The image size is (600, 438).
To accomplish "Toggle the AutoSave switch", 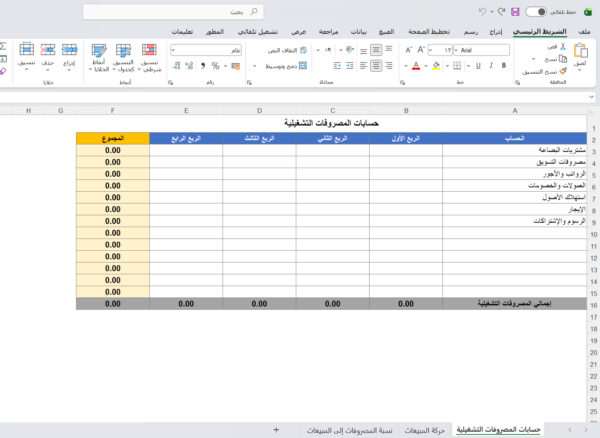I will [535, 12].
